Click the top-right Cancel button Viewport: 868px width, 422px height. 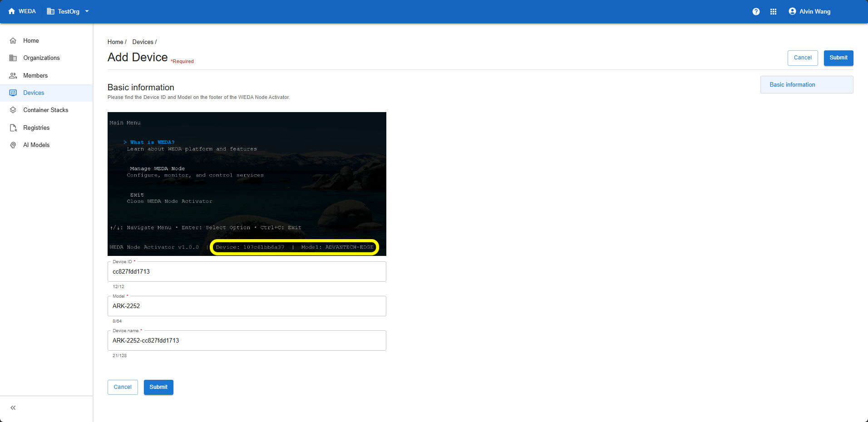(803, 58)
